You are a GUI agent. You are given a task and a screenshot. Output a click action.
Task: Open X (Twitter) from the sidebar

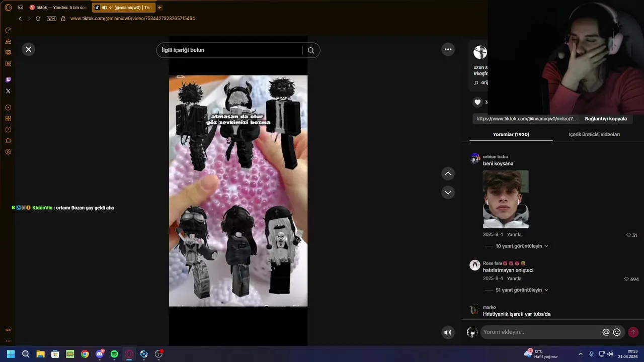pyautogui.click(x=8, y=91)
